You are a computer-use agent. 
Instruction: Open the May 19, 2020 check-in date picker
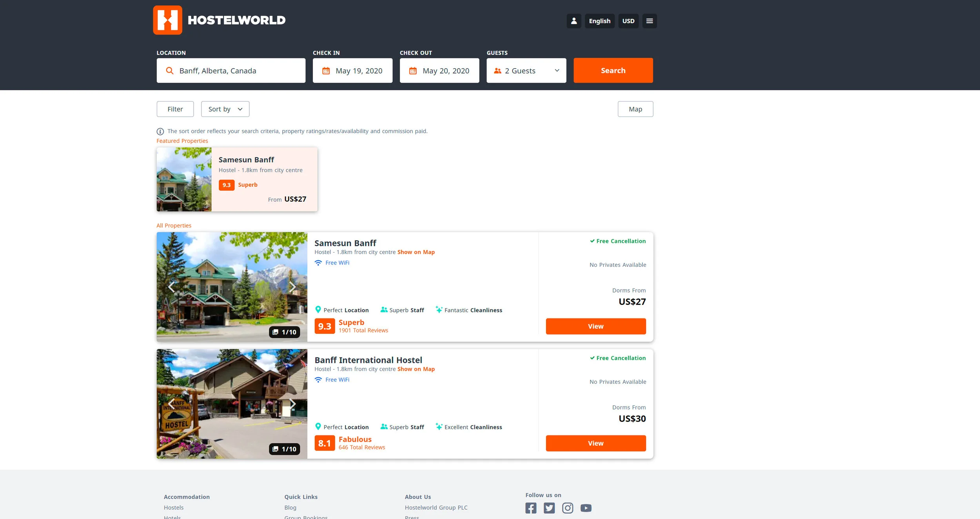coord(352,71)
